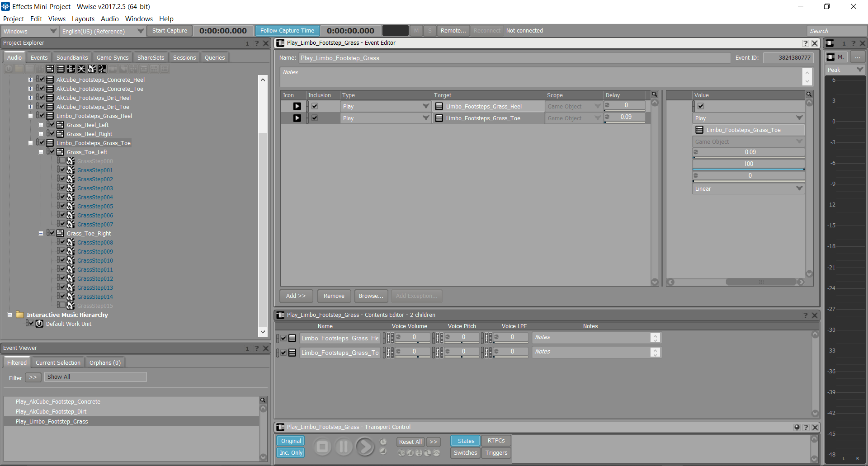Click the search icon in Event Viewer list
This screenshot has height=466, width=868.
click(263, 400)
